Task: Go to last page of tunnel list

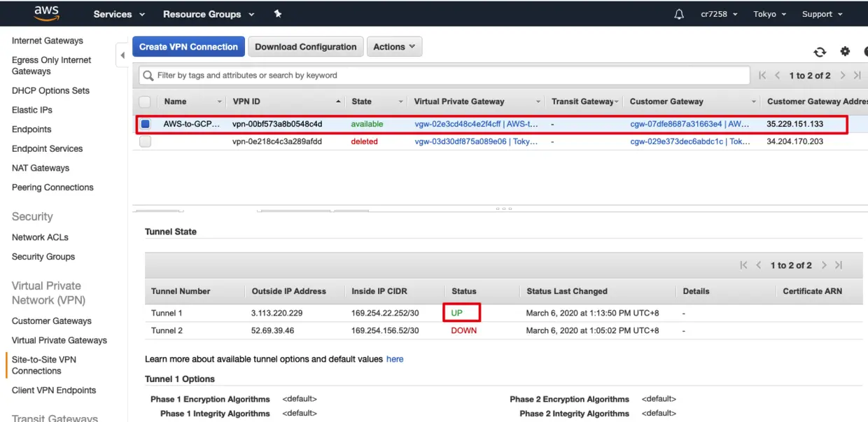Action: 839,265
